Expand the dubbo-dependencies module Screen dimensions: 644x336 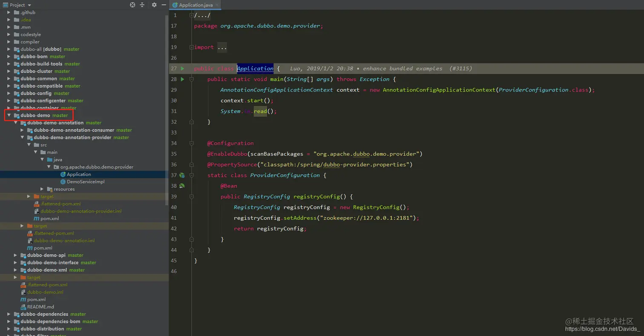click(x=9, y=314)
